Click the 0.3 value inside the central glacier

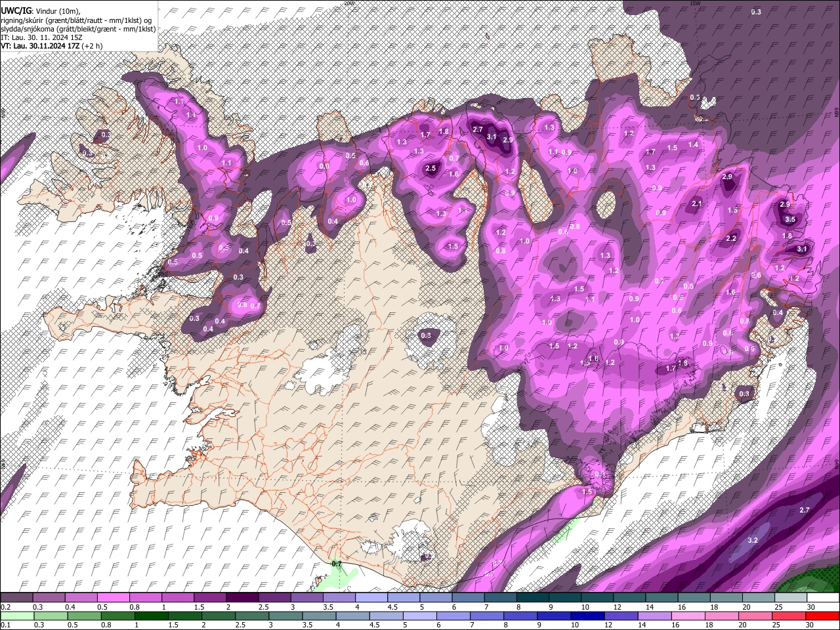[426, 335]
